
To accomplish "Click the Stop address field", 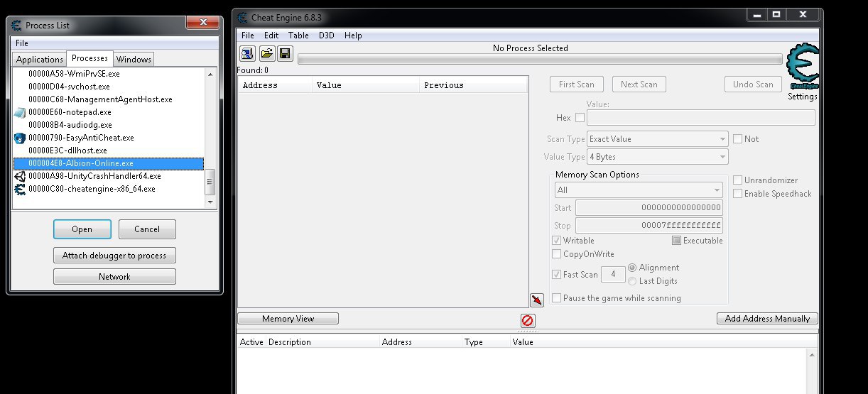I will [x=649, y=226].
